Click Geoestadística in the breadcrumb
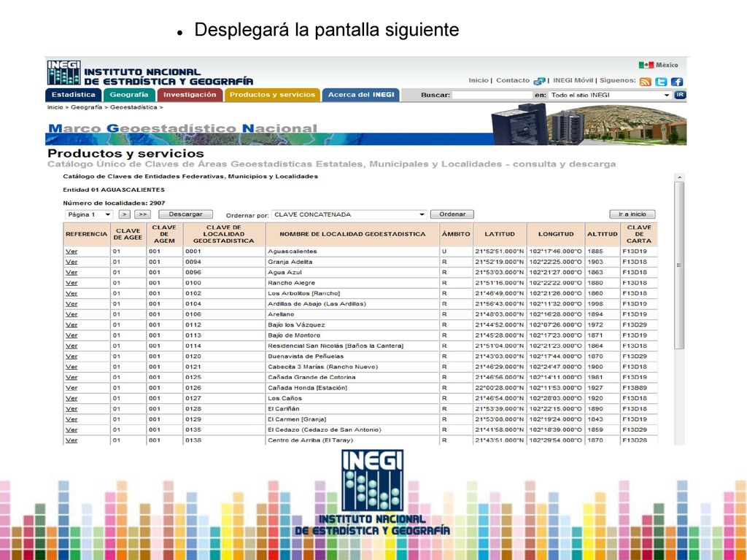 tap(133, 108)
